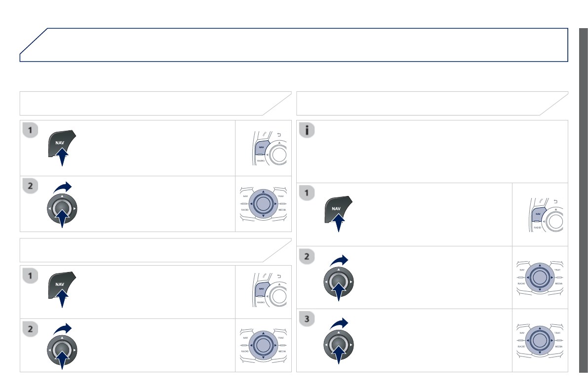Select the step 3 number badge
This screenshot has height=392, width=588.
pos(308,319)
